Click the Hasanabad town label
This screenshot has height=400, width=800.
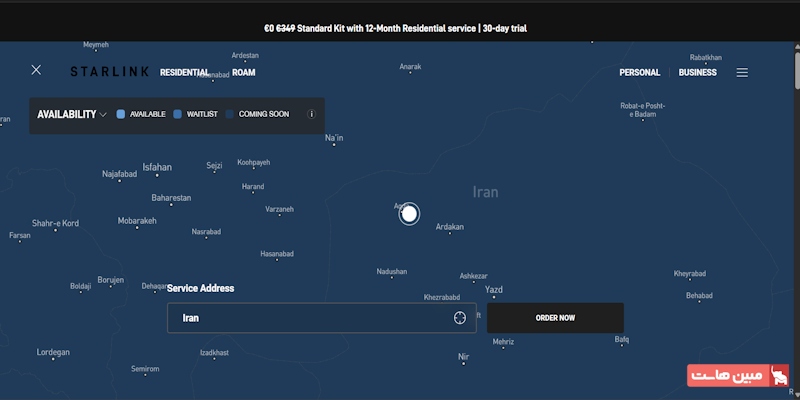[277, 254]
